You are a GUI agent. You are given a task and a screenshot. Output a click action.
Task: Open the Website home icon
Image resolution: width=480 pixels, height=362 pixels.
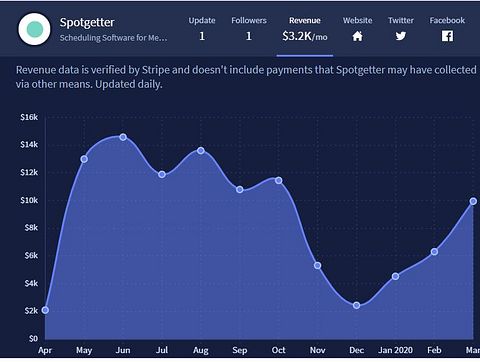[357, 36]
